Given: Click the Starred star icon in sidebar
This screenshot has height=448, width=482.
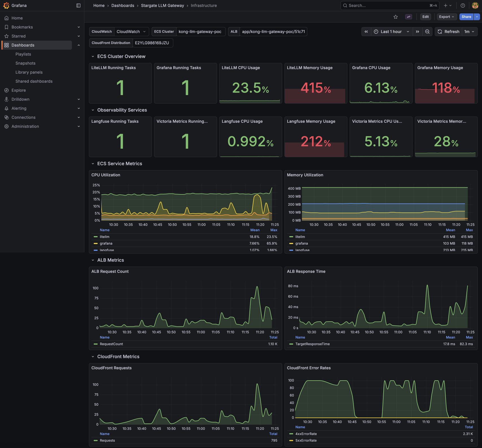Looking at the screenshot, I should click(x=6, y=36).
